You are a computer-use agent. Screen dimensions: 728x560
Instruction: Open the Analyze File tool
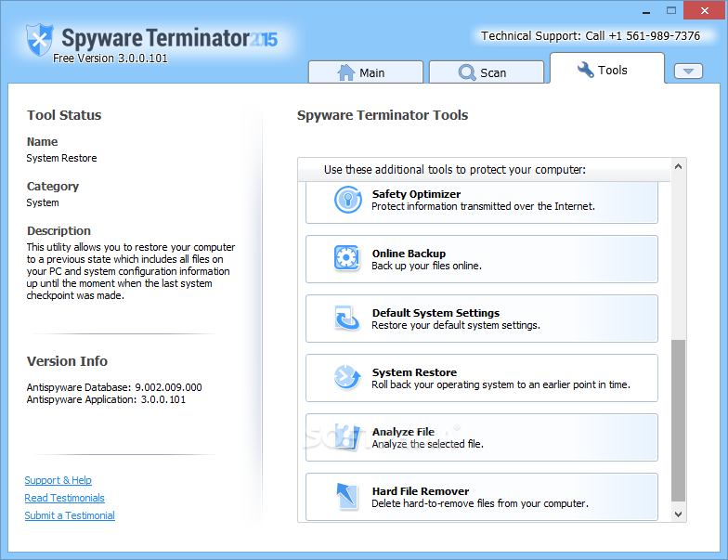[x=481, y=437]
